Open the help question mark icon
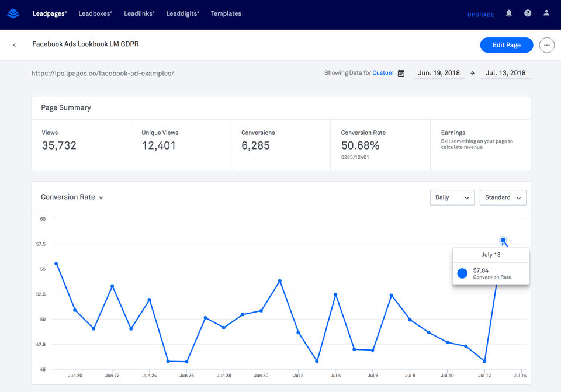The height and width of the screenshot is (392, 561). 528,13
